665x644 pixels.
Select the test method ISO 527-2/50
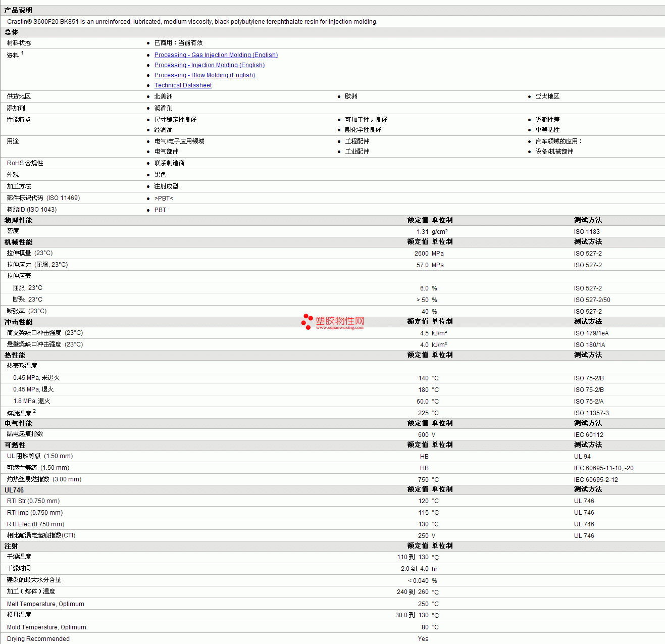coord(592,300)
